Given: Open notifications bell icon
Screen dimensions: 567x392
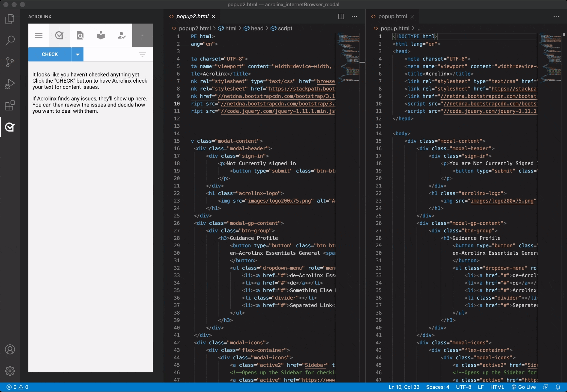Looking at the screenshot, I should tap(558, 387).
